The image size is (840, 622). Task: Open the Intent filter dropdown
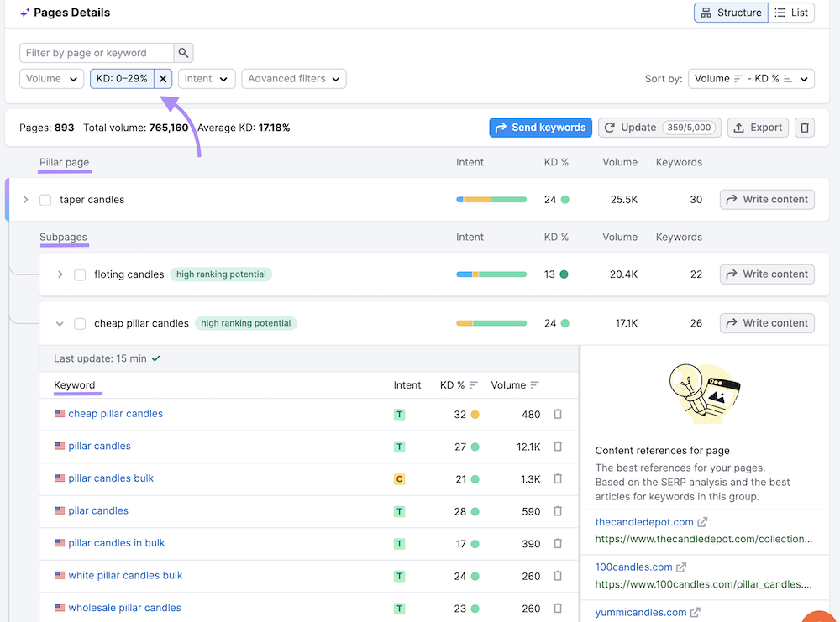coord(207,78)
